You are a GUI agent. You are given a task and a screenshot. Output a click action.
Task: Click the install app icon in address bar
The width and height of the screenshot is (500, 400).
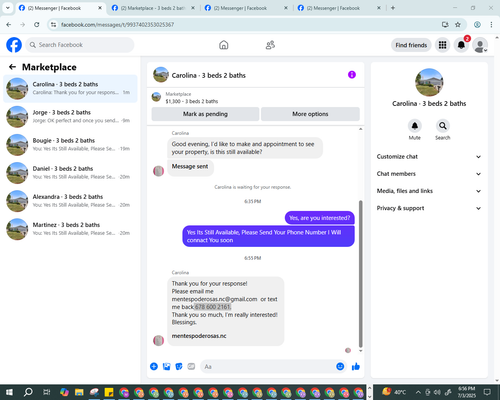445,25
